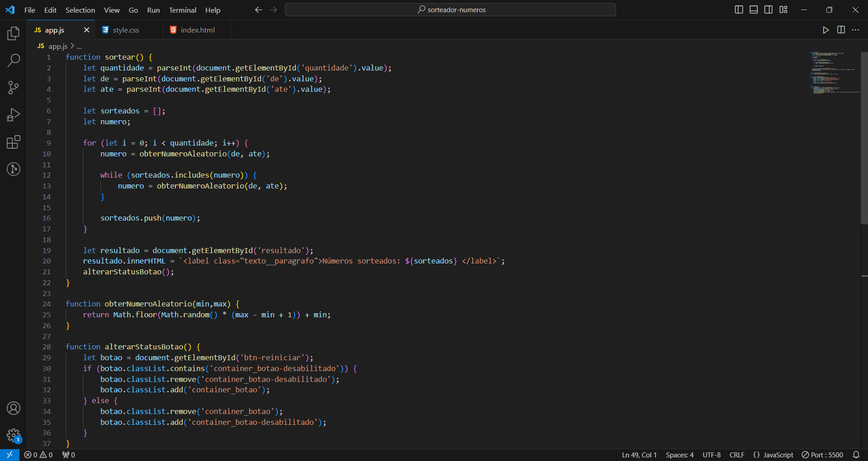The height and width of the screenshot is (461, 868).
Task: Open notifications bell in status bar
Action: pyautogui.click(x=856, y=455)
